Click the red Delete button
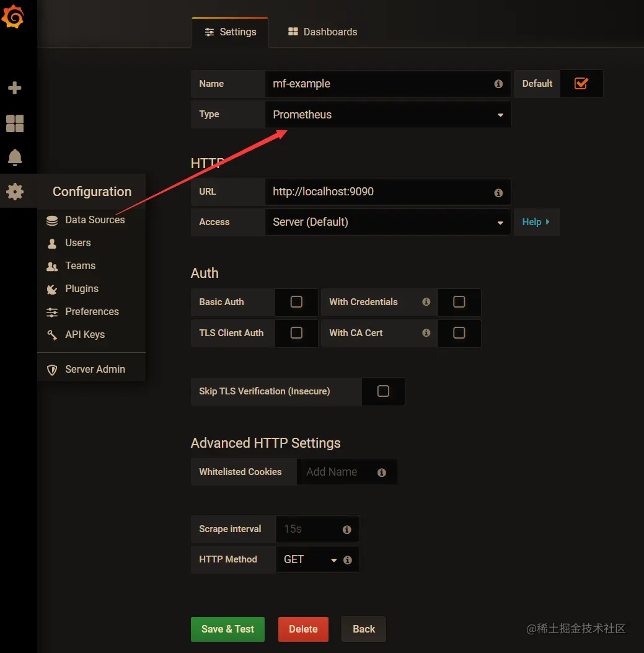The width and height of the screenshot is (644, 653). pyautogui.click(x=303, y=629)
